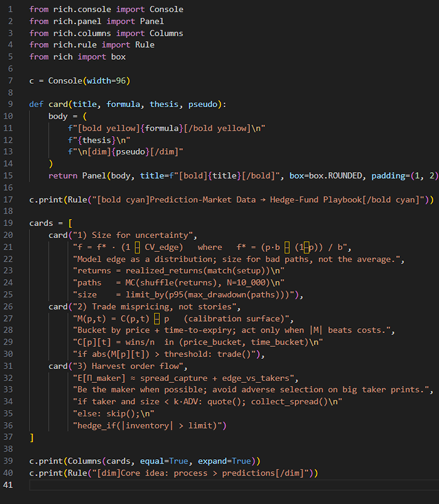The width and height of the screenshot is (439, 504).
Task: Click line number 1 in the gutter
Action: (10, 9)
